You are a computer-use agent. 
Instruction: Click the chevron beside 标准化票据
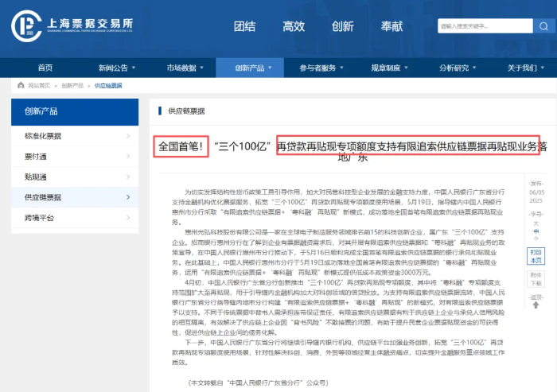[128, 136]
